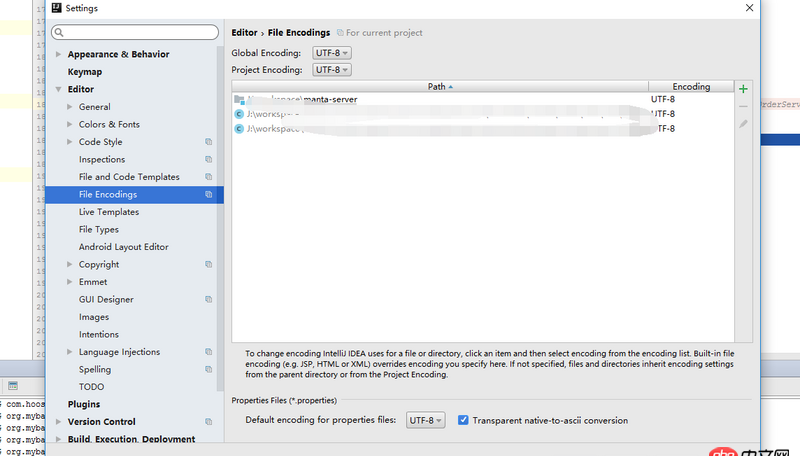The width and height of the screenshot is (800, 456).
Task: Click UTF-8 encoding cell of manta-server row
Action: [x=663, y=99]
